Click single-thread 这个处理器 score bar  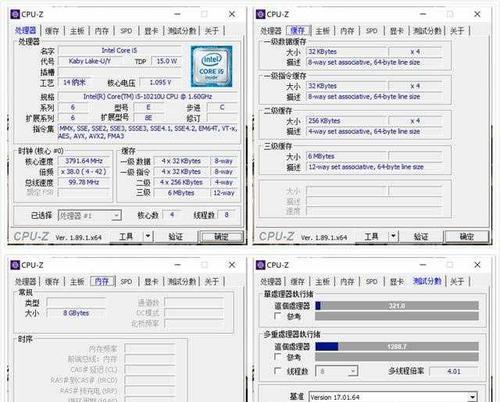click(x=397, y=305)
